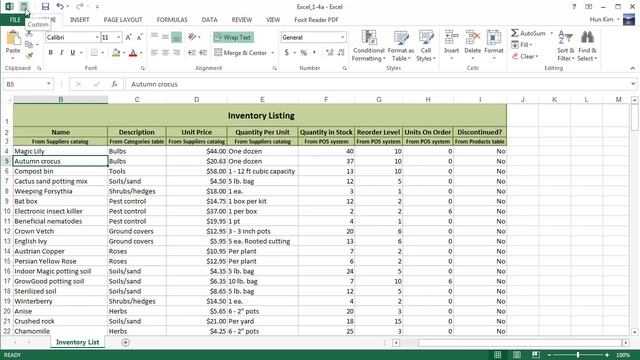This screenshot has width=640, height=360.
Task: Open Excel Help question mark
Action: pos(574,7)
